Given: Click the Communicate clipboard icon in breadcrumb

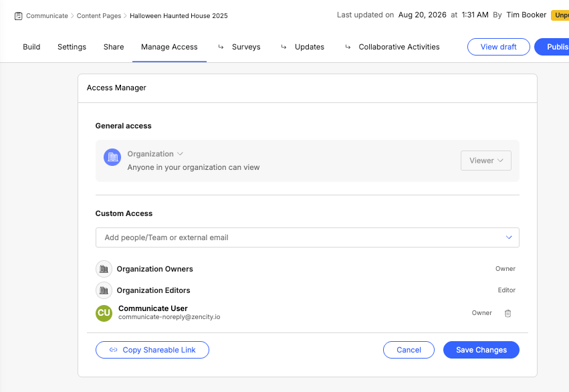Looking at the screenshot, I should (x=18, y=16).
